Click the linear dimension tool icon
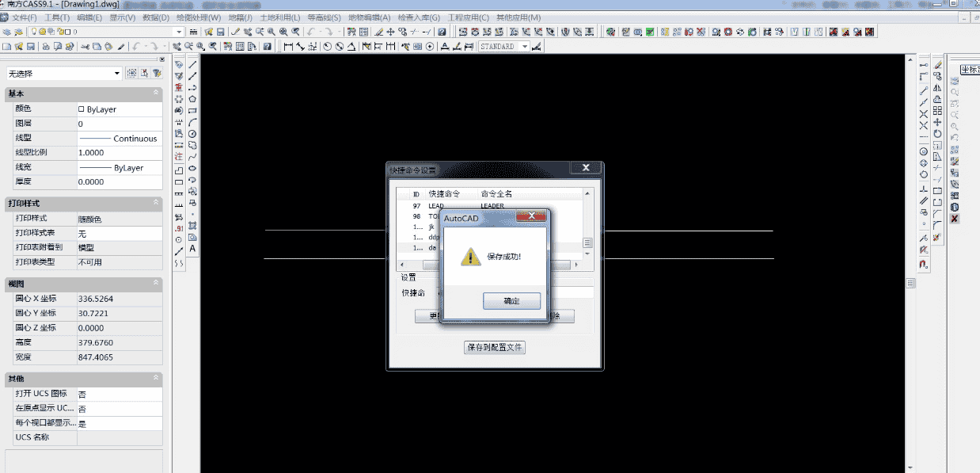The height and width of the screenshot is (473, 980). pos(288,47)
